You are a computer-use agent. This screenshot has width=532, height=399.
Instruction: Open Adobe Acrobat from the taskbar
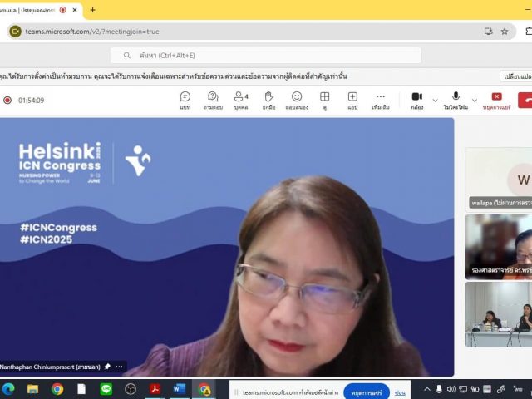pyautogui.click(x=155, y=389)
